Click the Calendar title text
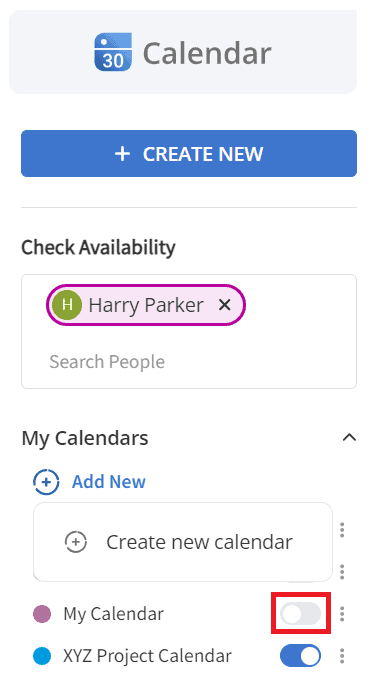Image resolution: width=373 pixels, height=700 pixels. tap(207, 53)
